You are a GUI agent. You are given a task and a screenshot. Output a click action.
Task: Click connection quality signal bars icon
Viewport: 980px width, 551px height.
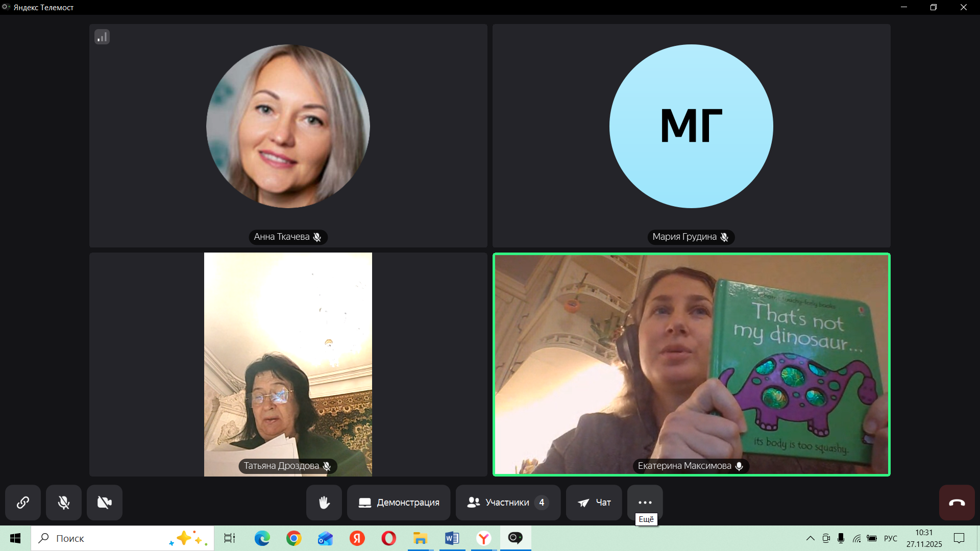coord(102,37)
